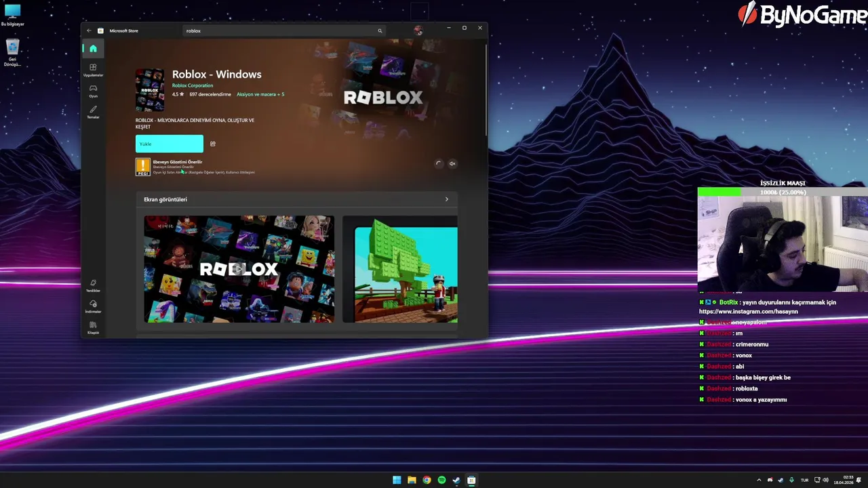Open notifications bell icon
Image resolution: width=868 pixels, height=488 pixels.
(859, 480)
